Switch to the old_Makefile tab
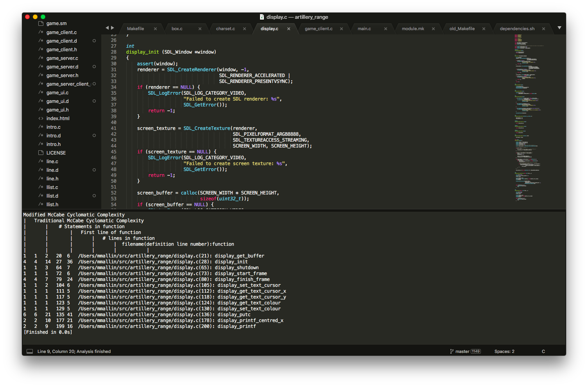Screen dimensions: 588x387 click(462, 28)
